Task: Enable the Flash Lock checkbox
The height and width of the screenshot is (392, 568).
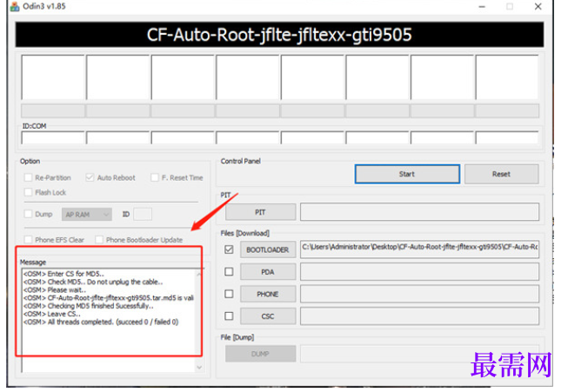Action: point(28,192)
